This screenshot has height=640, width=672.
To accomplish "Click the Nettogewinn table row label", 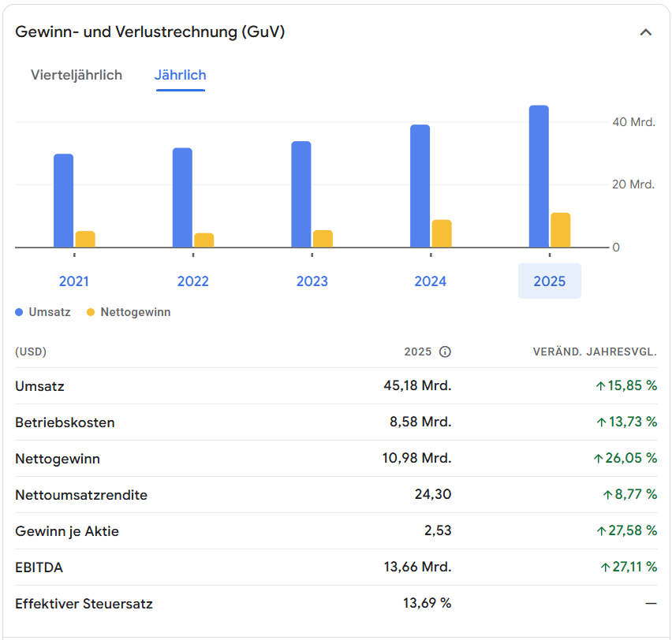I will [58, 460].
